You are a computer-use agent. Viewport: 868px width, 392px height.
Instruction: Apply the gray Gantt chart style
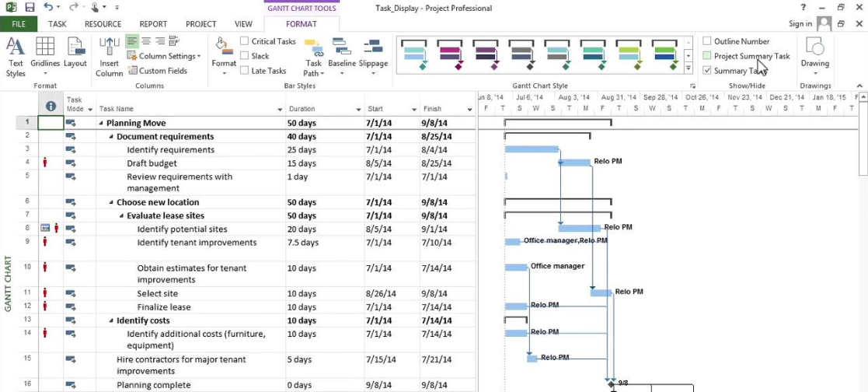coord(522,54)
